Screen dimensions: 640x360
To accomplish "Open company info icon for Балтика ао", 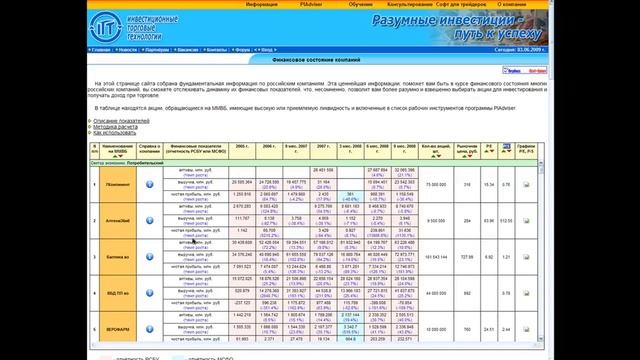I will 150,257.
